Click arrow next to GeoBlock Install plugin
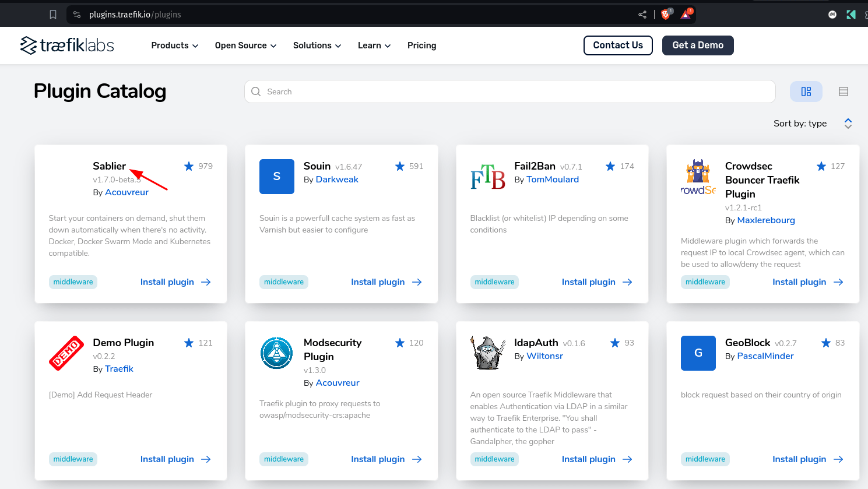The height and width of the screenshot is (489, 868). (x=838, y=459)
